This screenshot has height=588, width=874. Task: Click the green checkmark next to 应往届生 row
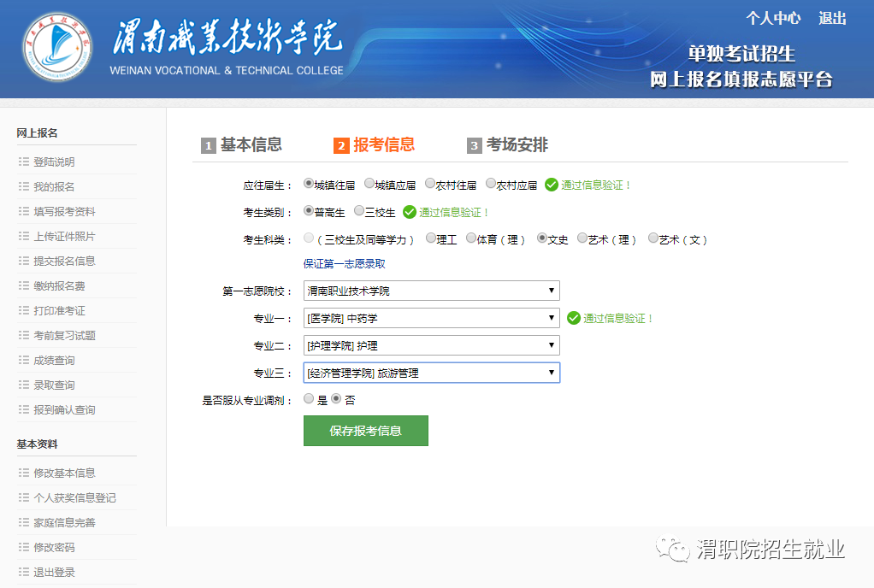(x=552, y=185)
